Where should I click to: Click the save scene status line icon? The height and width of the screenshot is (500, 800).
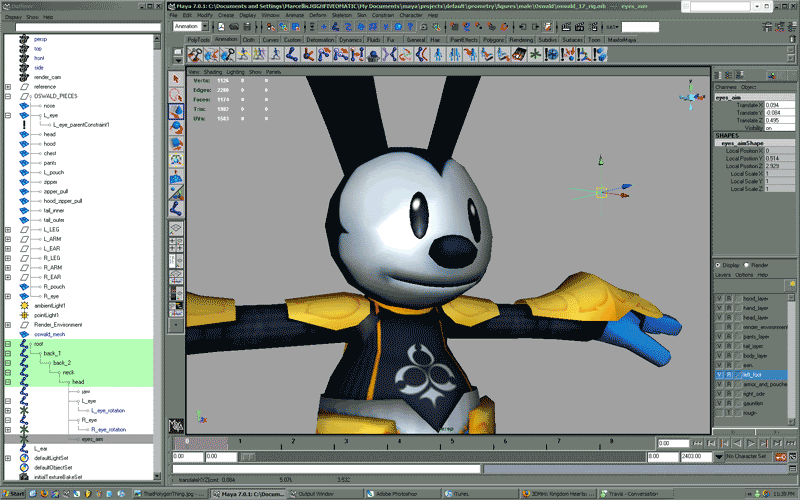[x=247, y=27]
